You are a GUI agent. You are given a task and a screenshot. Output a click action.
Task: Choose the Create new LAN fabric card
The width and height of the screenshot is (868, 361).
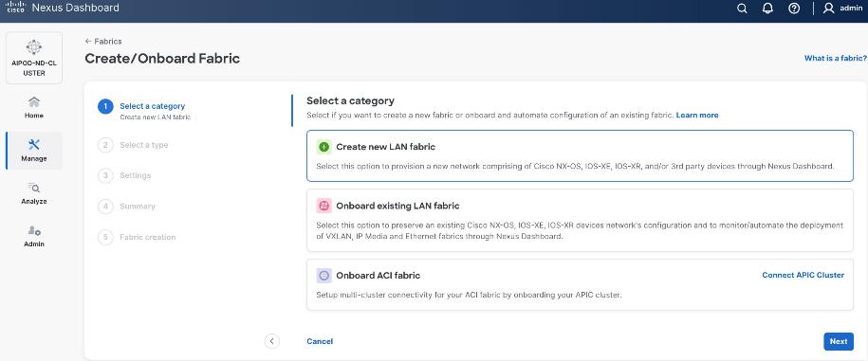click(580, 156)
